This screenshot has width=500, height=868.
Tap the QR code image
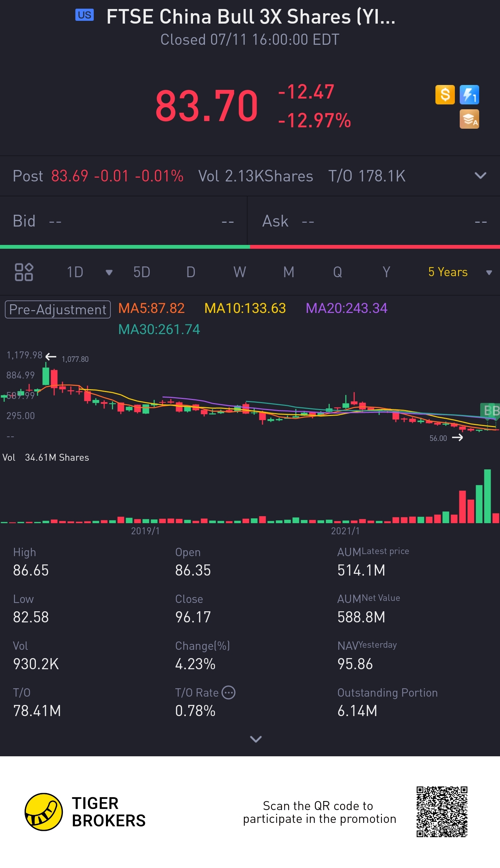click(442, 812)
